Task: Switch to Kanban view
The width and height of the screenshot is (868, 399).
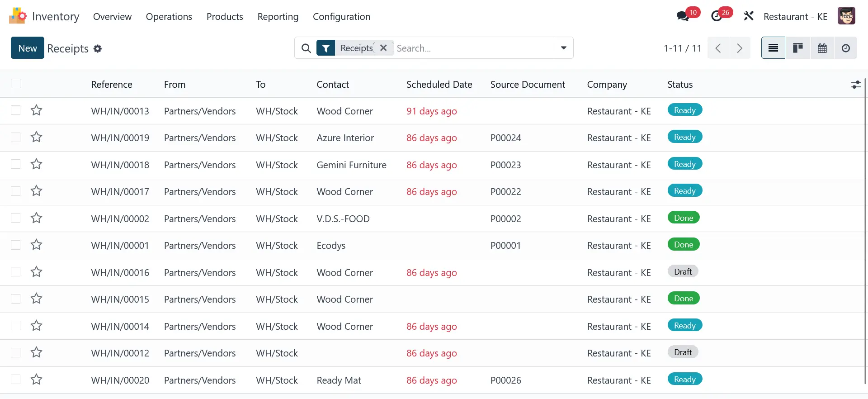Action: 797,48
